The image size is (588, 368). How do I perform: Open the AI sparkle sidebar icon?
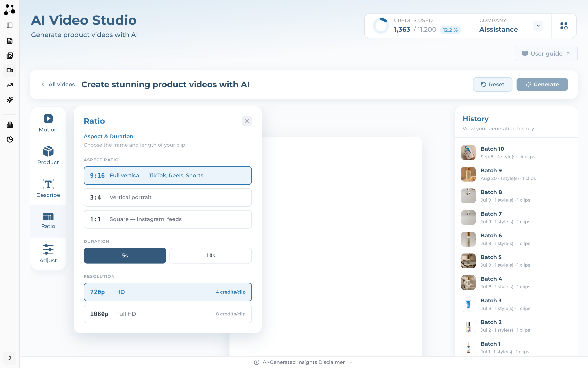tap(10, 100)
